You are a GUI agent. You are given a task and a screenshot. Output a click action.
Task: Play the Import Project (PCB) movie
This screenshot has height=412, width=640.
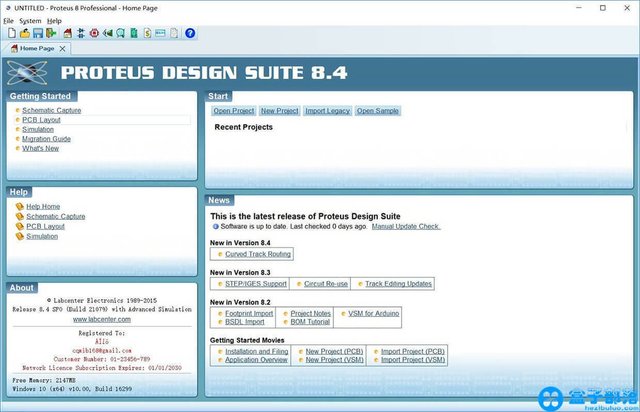click(x=413, y=352)
